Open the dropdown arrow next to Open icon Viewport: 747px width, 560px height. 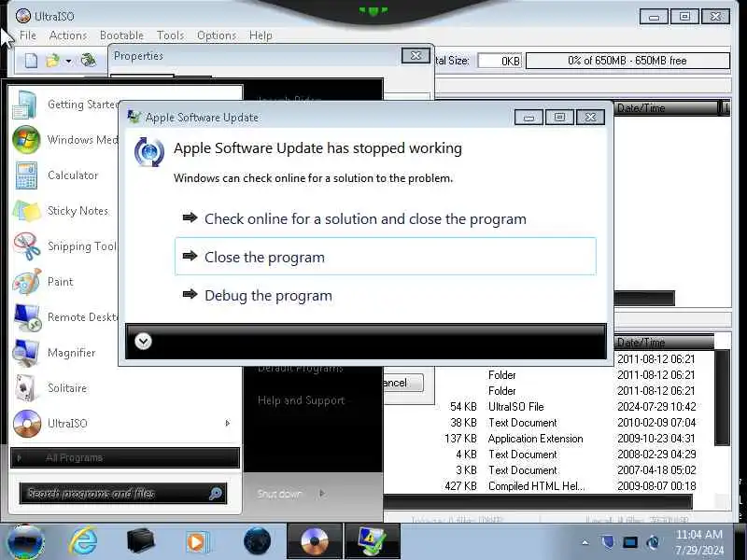68,61
